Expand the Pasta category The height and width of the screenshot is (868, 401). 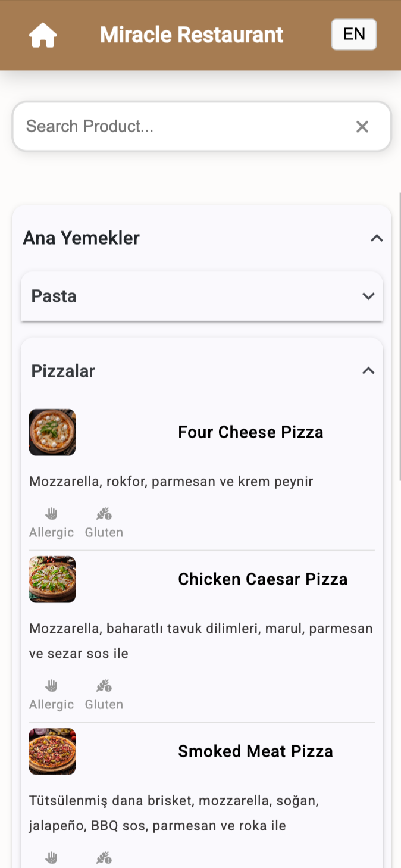368,296
